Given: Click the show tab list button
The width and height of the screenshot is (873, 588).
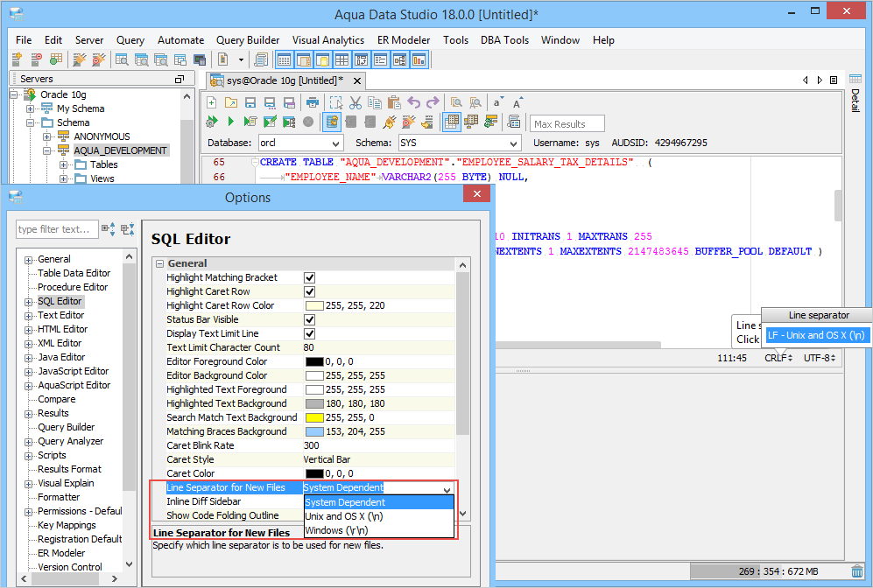Looking at the screenshot, I should pos(834,80).
